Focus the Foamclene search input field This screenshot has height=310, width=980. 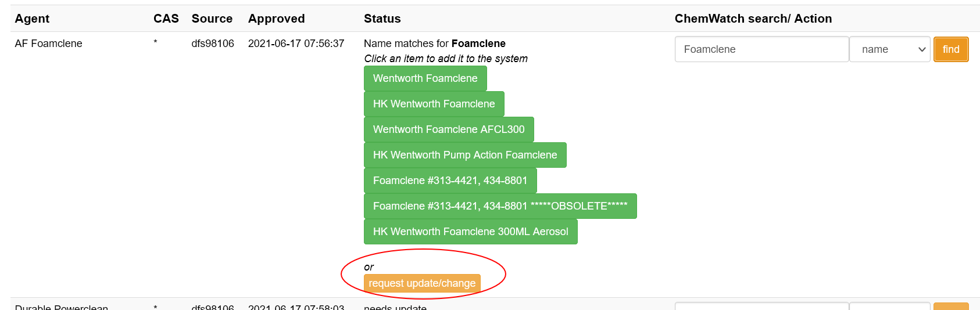click(761, 49)
